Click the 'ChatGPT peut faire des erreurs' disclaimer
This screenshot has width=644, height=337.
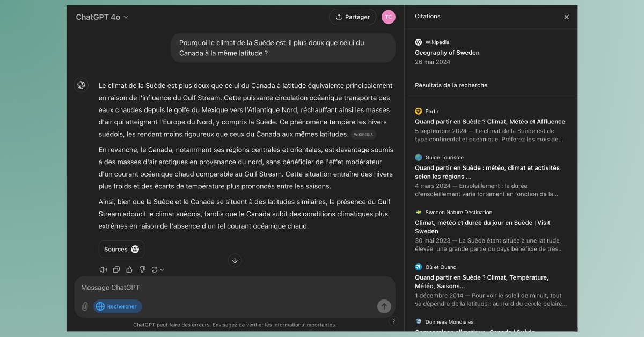point(235,325)
